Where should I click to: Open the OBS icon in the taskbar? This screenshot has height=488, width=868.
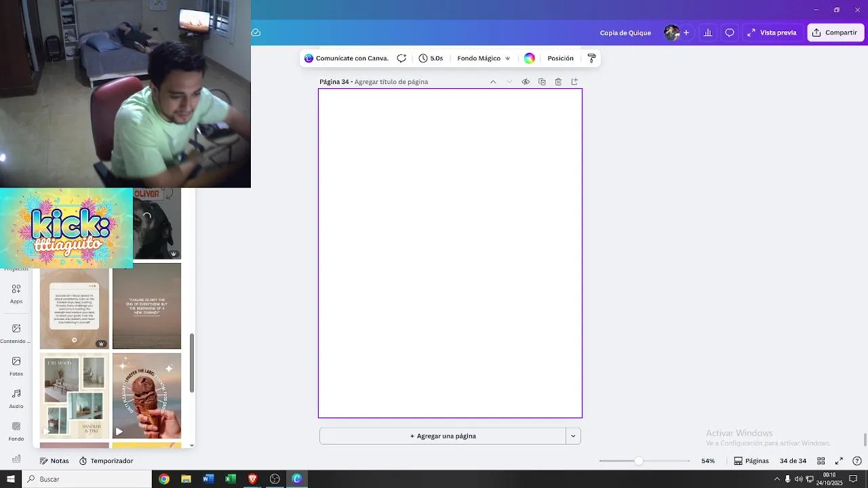tap(275, 479)
